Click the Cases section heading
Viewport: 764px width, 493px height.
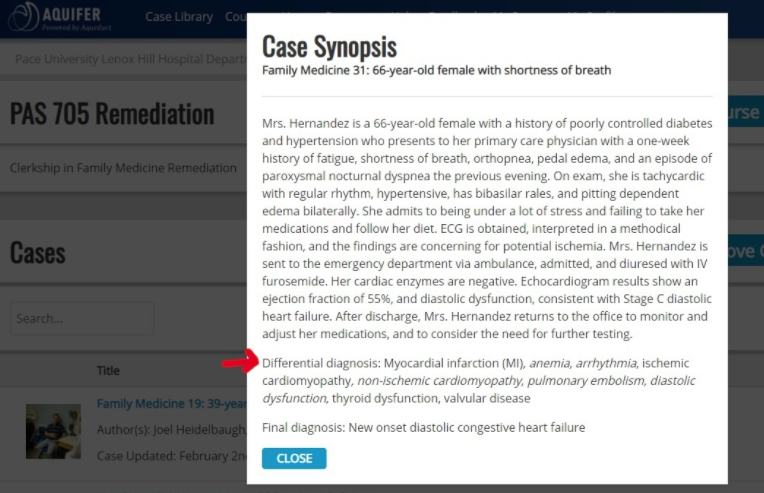point(38,252)
